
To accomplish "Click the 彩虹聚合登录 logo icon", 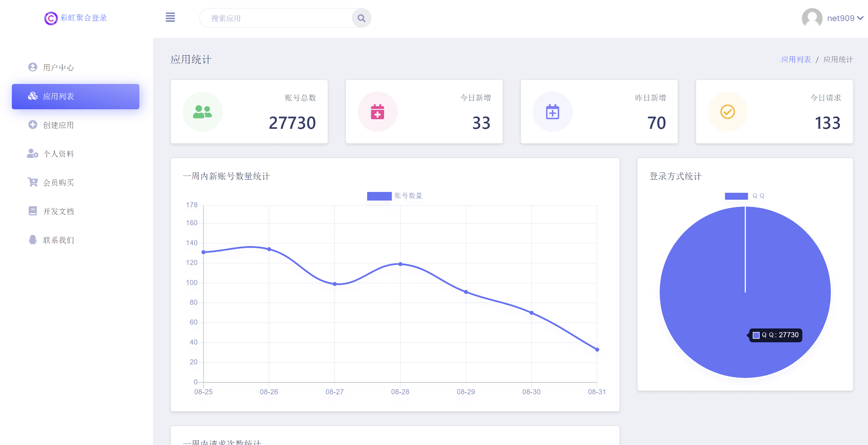I will [51, 18].
